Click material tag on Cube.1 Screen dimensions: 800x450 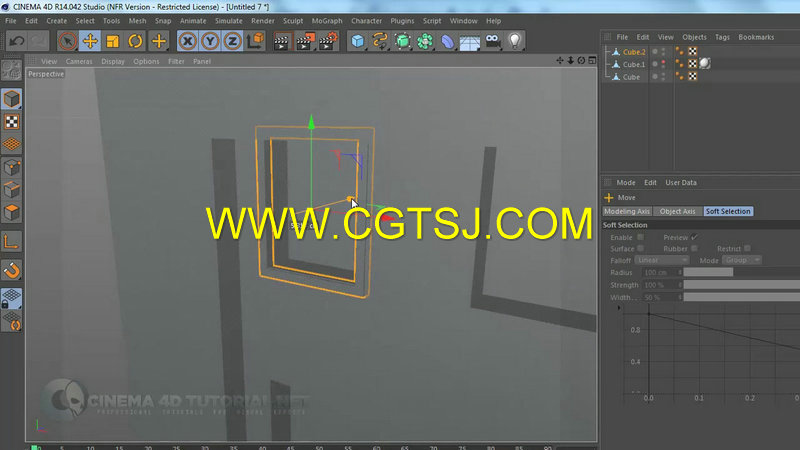(705, 63)
